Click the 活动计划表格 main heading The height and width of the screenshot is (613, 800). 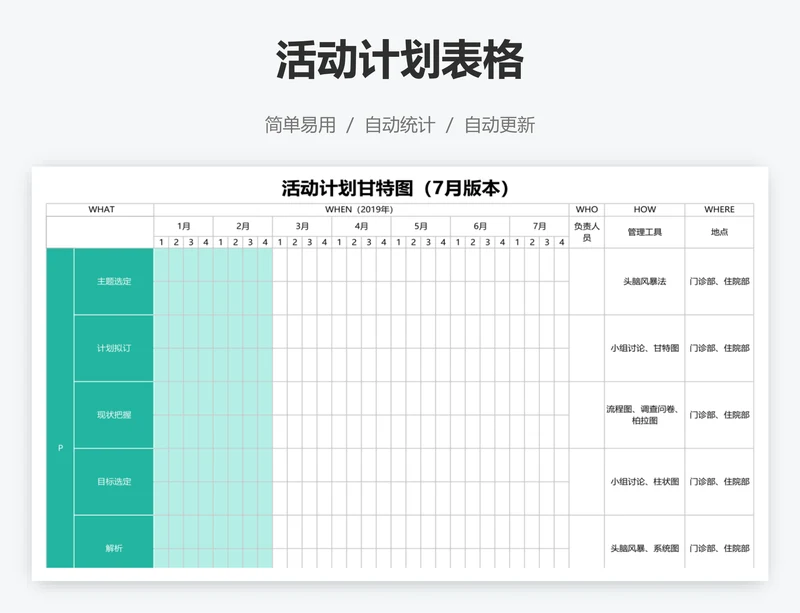(399, 60)
